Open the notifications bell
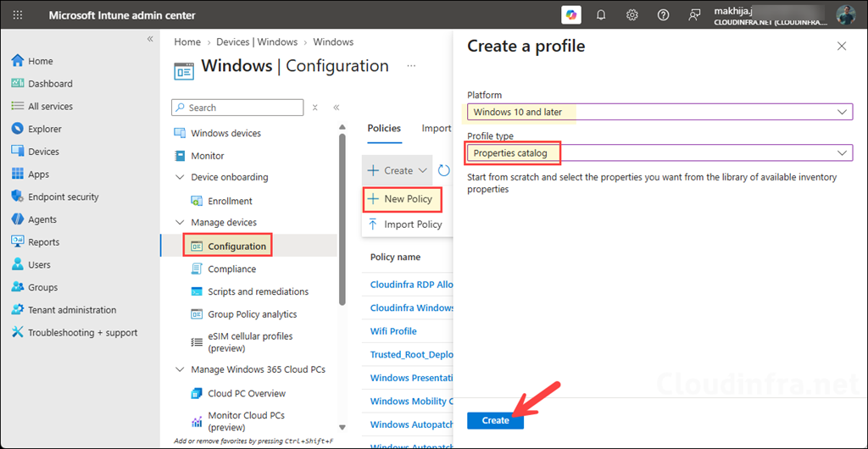The image size is (868, 449). (x=601, y=15)
